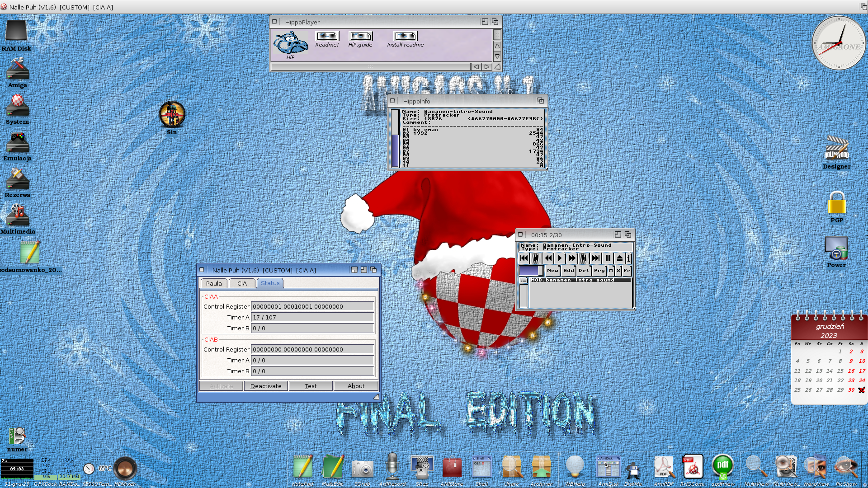Open the Designer Hollywood icon
The height and width of the screenshot is (488, 868).
pos(836,152)
